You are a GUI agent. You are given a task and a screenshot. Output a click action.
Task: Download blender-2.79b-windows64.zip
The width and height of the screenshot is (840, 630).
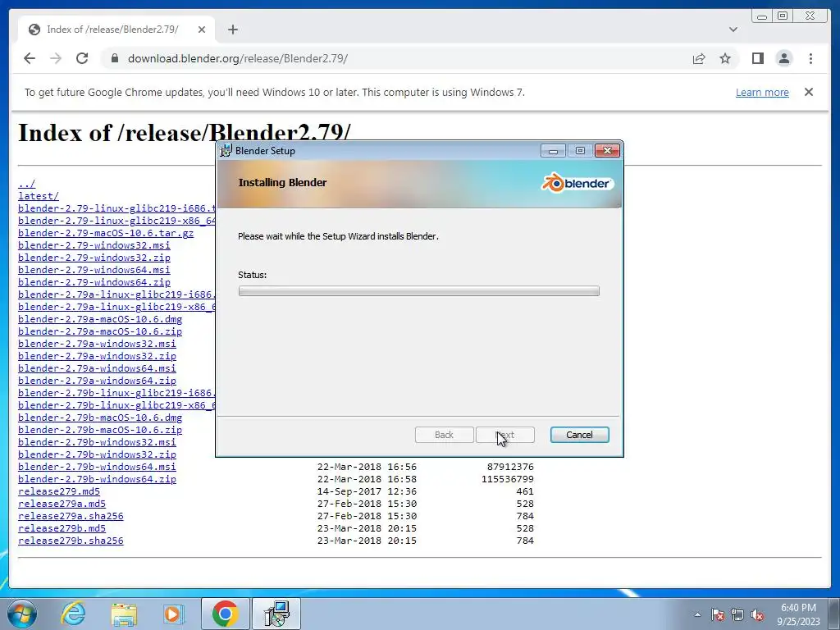(x=97, y=479)
